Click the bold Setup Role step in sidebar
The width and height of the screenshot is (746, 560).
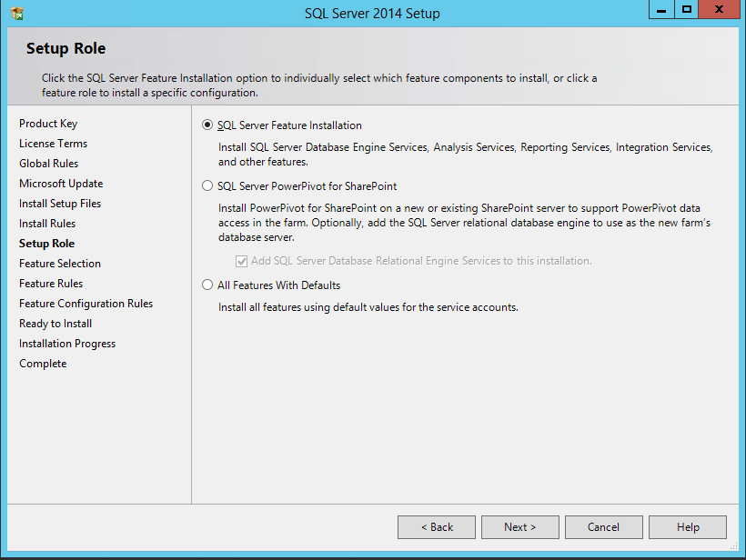[x=46, y=244]
